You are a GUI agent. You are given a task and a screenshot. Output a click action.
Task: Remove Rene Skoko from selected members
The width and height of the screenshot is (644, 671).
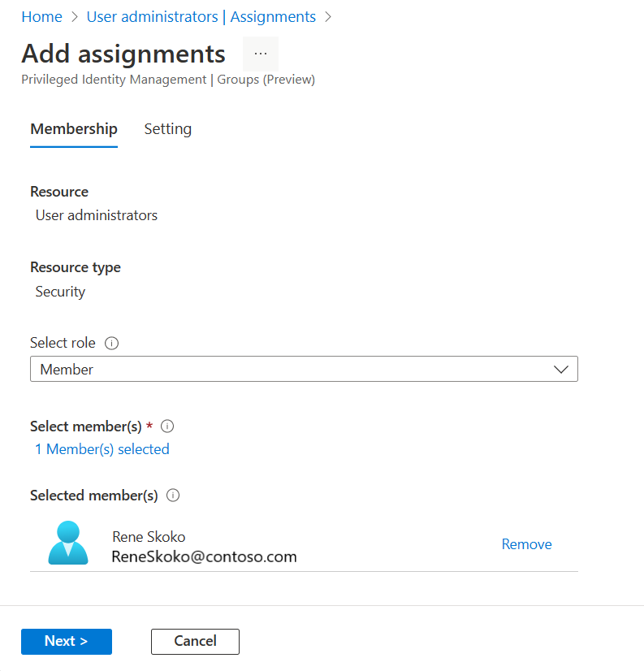(x=526, y=544)
